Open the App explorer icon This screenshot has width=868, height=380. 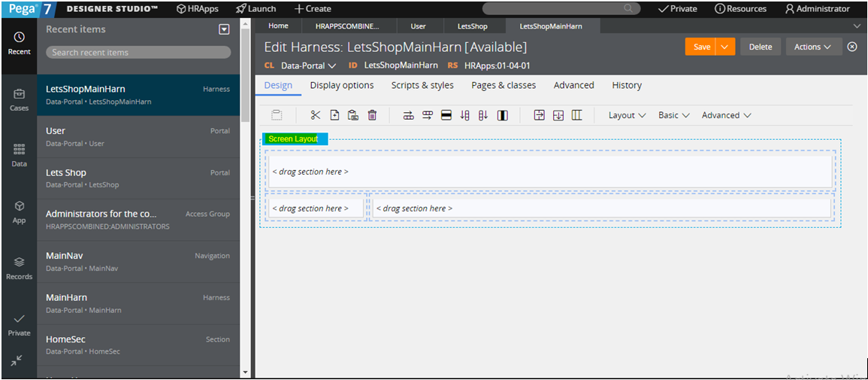pyautogui.click(x=19, y=211)
